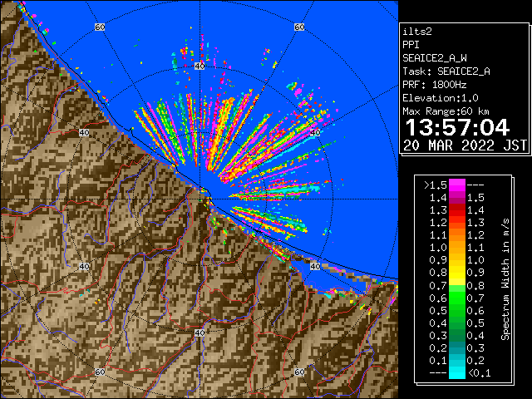Pick the red band of the color scale
The height and width of the screenshot is (399, 532).
point(457,210)
